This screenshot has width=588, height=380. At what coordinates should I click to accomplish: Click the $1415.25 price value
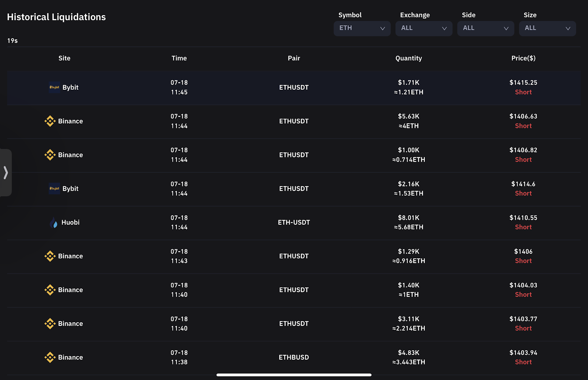coord(523,83)
